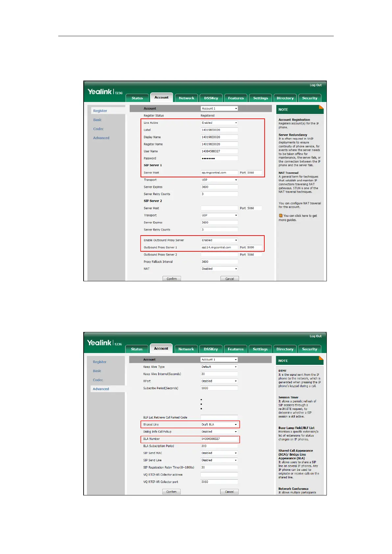392x554 pixels.
Task: Open Features tab on Register page
Action: (x=236, y=98)
